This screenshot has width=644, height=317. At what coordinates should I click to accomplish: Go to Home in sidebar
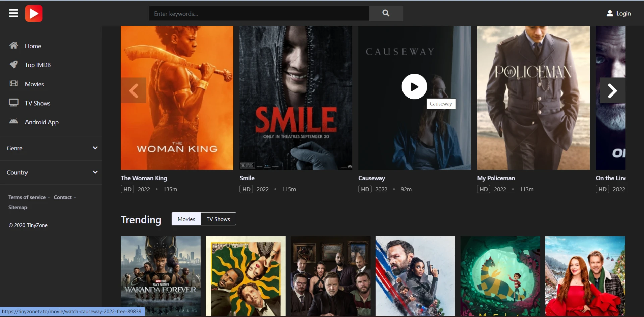click(x=33, y=46)
